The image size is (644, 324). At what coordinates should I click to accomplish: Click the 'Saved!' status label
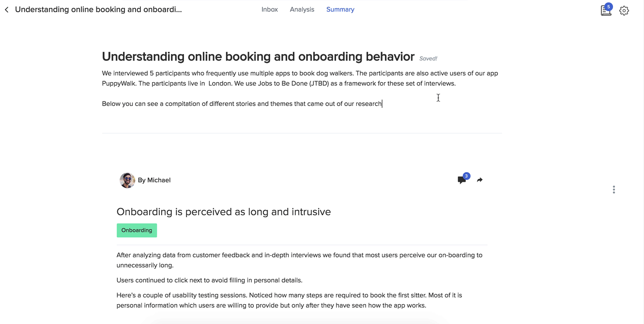[428, 59]
